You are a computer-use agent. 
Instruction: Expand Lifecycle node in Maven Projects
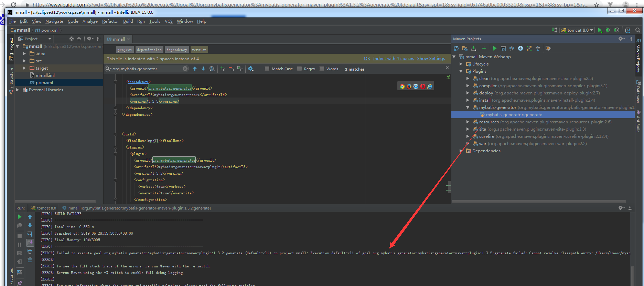pyautogui.click(x=461, y=64)
